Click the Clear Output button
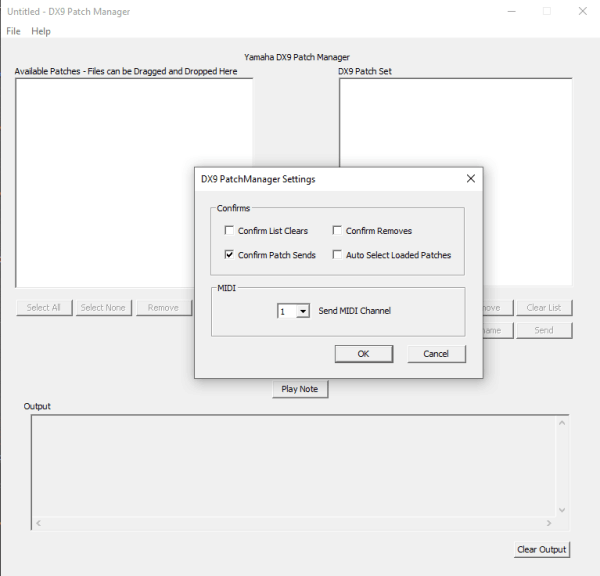Image resolution: width=600 pixels, height=576 pixels. click(x=541, y=549)
